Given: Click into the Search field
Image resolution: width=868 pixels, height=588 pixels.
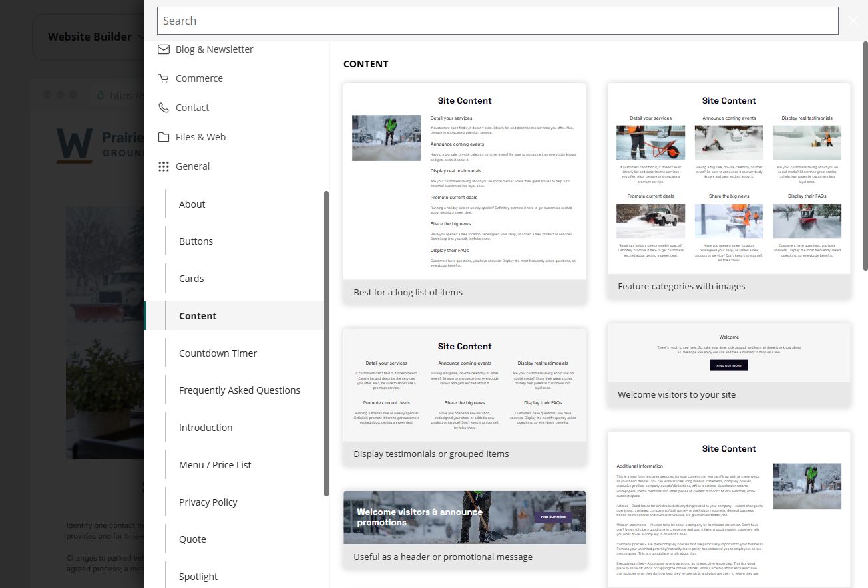Looking at the screenshot, I should (497, 21).
